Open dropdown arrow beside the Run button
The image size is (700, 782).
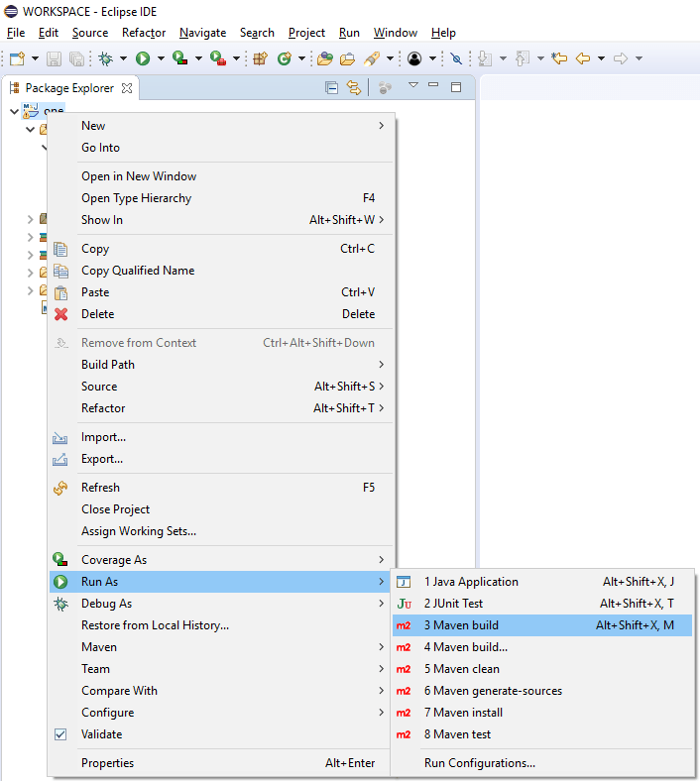pos(161,58)
